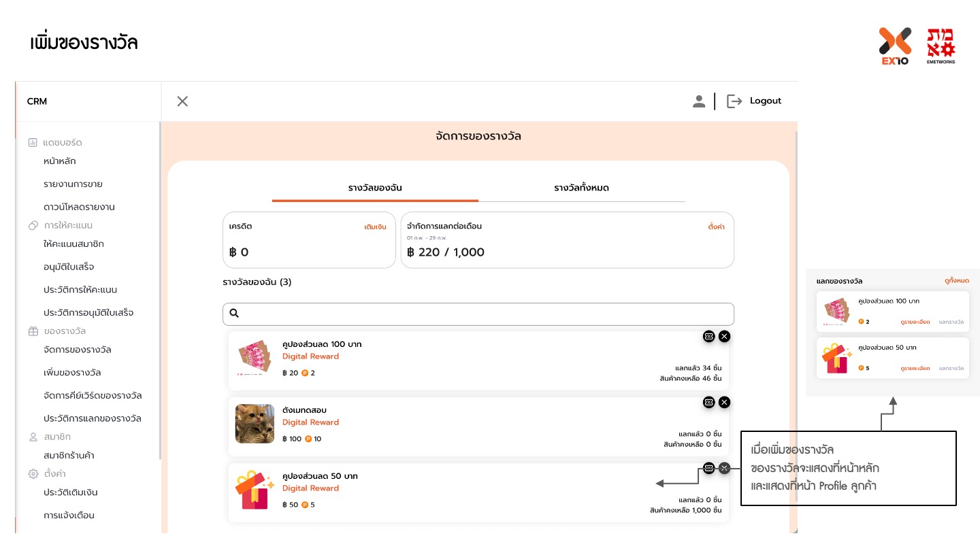This screenshot has width=980, height=551.
Task: Click the coupon icon on คูปองส่วนลด 50 บาท
Action: 708,468
